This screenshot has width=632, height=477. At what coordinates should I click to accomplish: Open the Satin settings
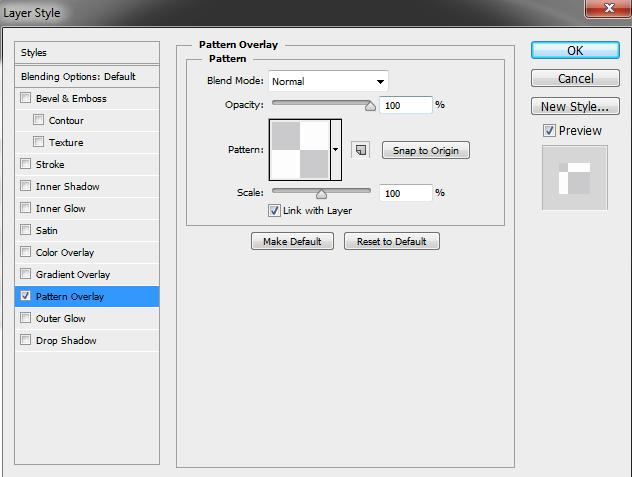click(x=46, y=231)
